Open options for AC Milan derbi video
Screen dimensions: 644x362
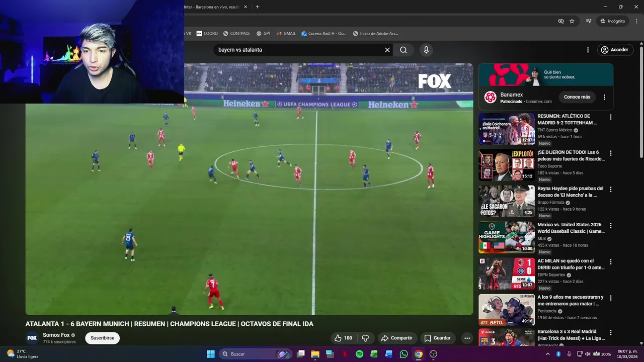pyautogui.click(x=611, y=262)
